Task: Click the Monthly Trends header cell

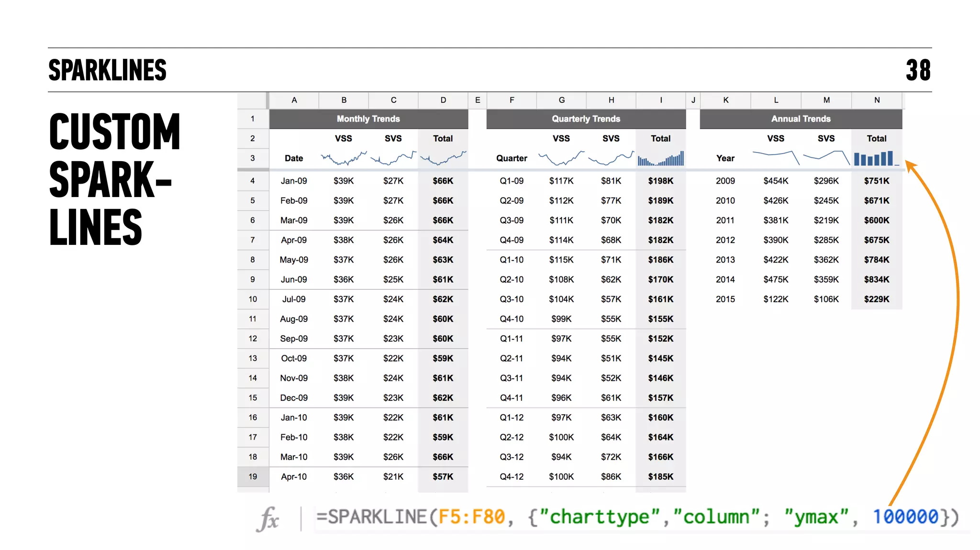Action: (368, 119)
